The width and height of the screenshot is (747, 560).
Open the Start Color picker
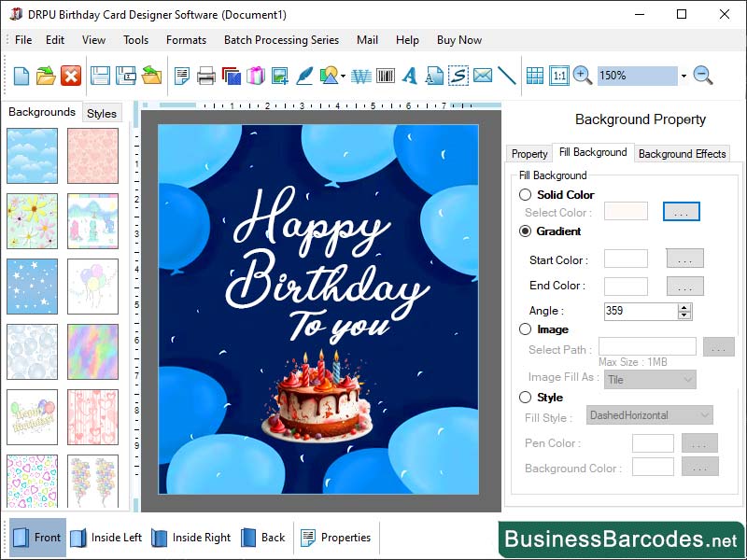click(x=684, y=259)
